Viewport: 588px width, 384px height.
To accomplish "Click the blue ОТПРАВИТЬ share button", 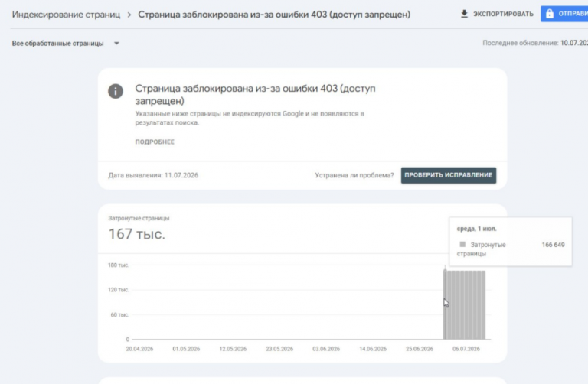I will coord(564,14).
